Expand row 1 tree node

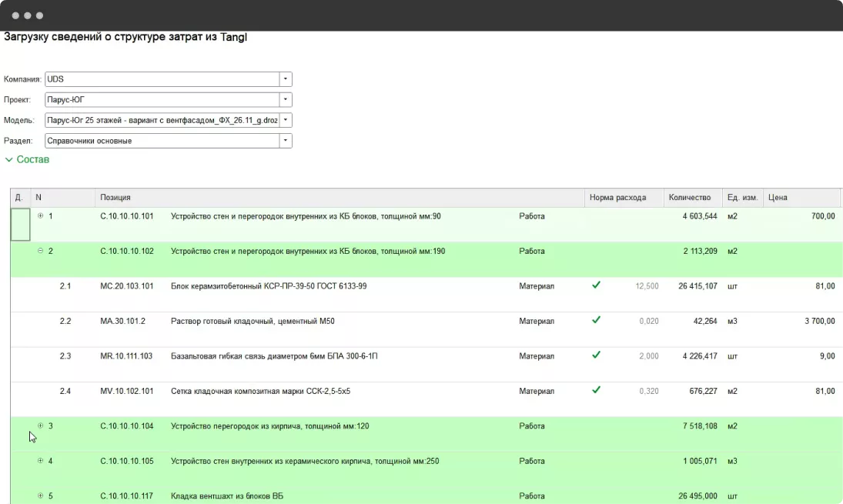pos(41,216)
